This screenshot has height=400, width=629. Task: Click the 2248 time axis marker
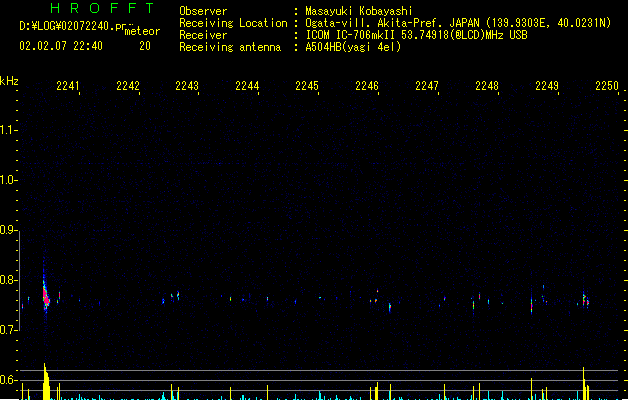[487, 86]
